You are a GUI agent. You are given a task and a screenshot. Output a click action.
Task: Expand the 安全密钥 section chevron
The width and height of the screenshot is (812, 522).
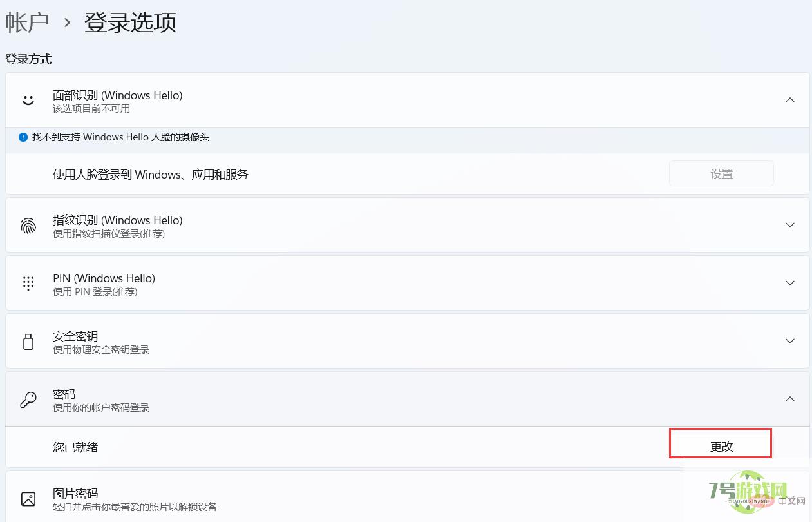point(790,341)
